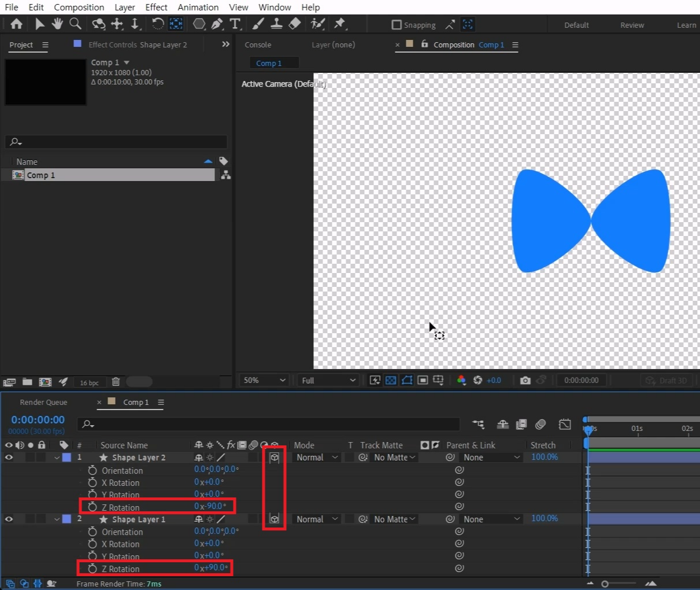The image size is (700, 590).
Task: Select the Brush tool
Action: tap(258, 24)
